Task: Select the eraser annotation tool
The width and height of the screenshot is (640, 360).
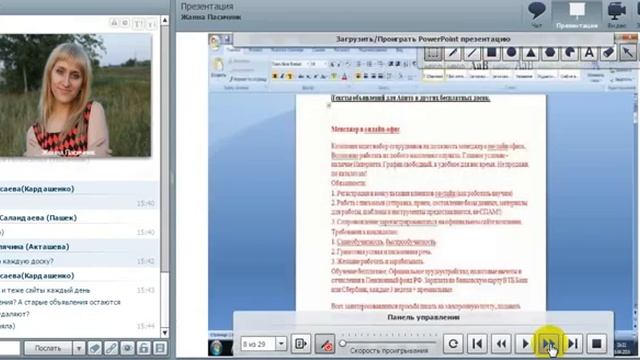Action: 609,53
